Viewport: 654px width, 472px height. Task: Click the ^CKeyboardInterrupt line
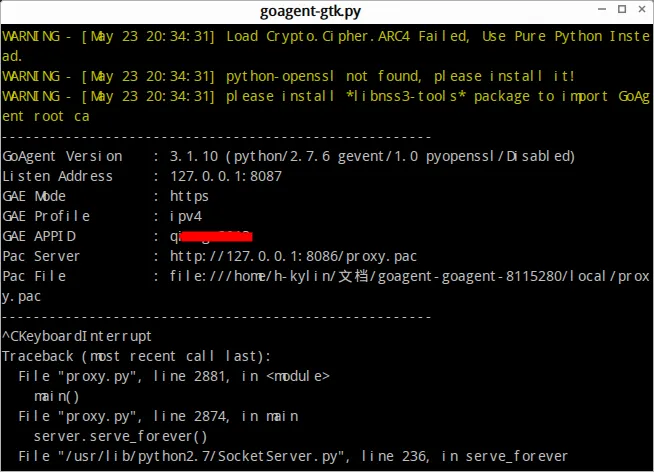(77, 336)
